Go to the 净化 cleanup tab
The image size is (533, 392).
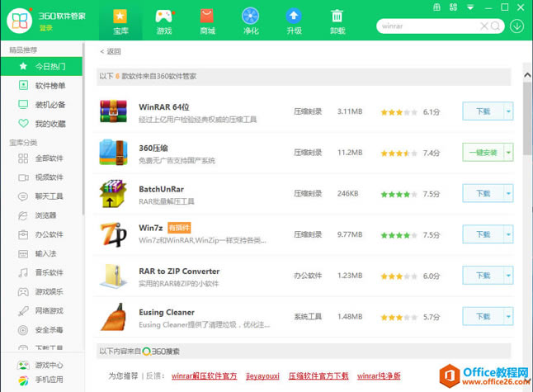click(x=251, y=21)
